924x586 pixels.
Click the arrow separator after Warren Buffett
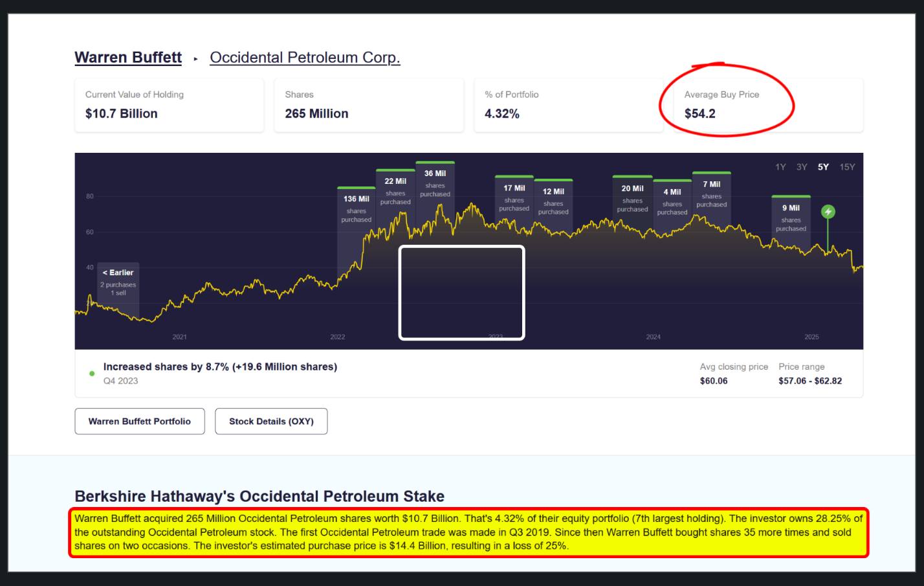(x=195, y=59)
